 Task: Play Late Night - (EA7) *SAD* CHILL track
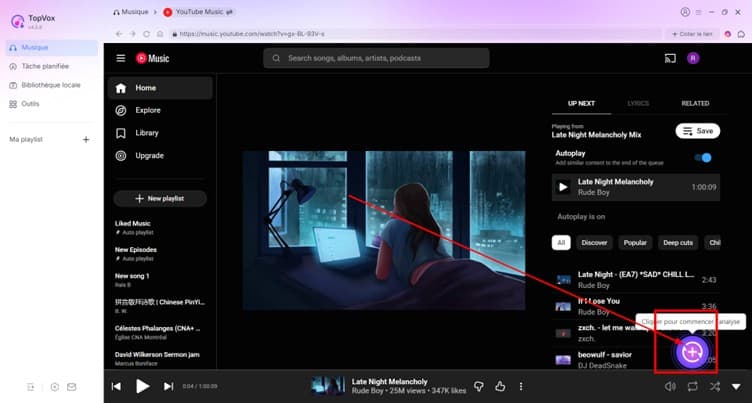(x=635, y=280)
